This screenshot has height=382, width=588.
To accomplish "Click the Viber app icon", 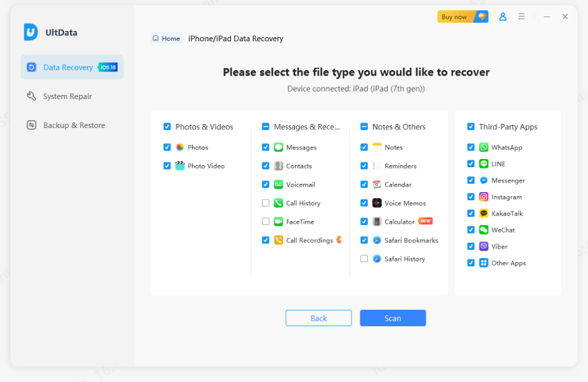I will [x=484, y=246].
